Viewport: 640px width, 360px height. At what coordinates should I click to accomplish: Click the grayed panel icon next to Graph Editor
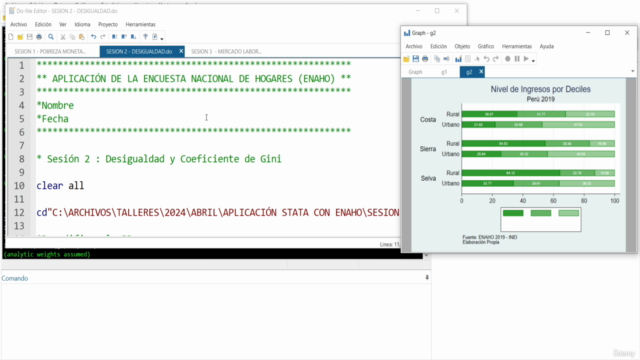468,59
